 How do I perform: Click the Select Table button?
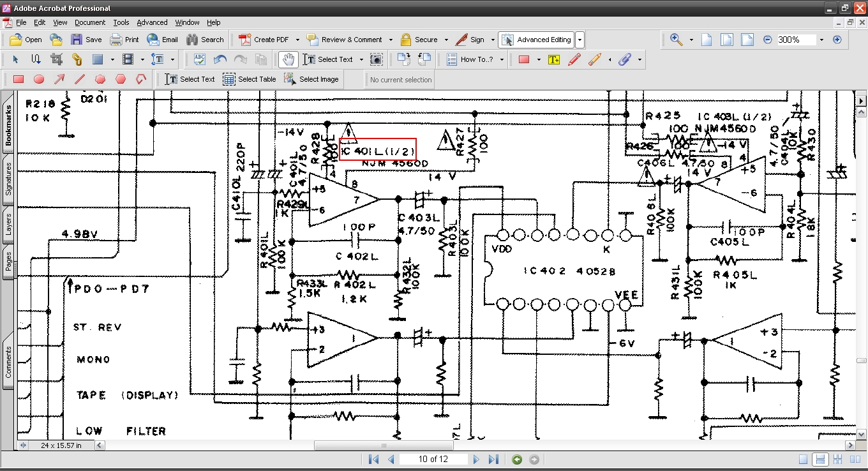coord(250,79)
